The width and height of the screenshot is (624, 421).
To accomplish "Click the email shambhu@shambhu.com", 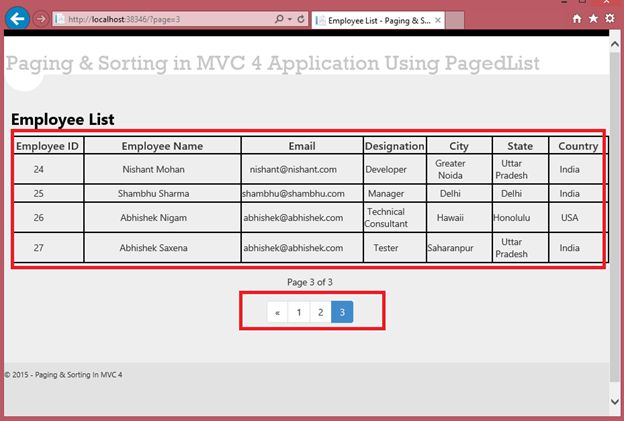I will 293,194.
